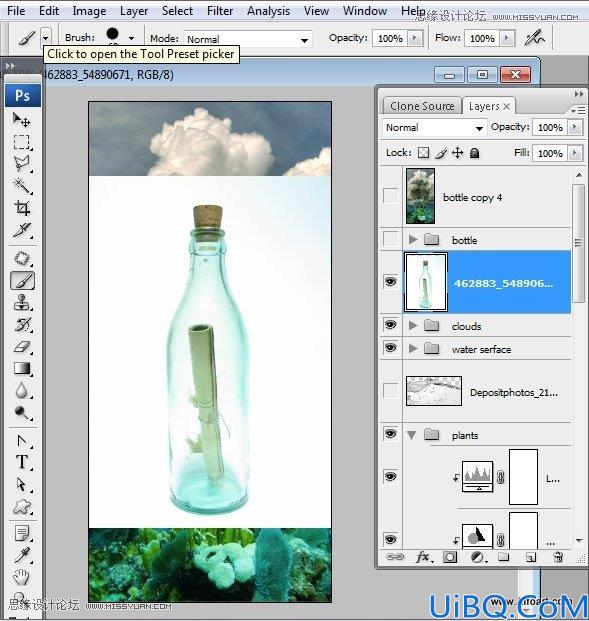Viewport: 589px width, 621px height.
Task: Hide the clouds group
Action: [x=391, y=325]
